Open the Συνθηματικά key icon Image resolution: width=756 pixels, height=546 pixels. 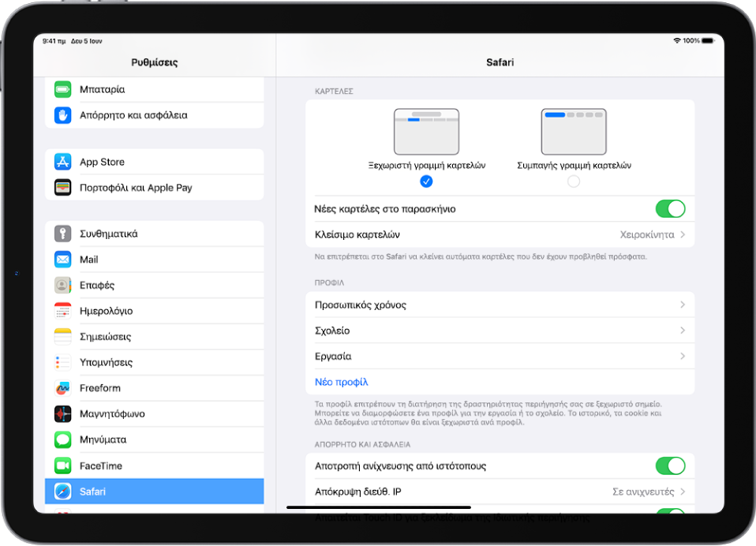pos(62,234)
